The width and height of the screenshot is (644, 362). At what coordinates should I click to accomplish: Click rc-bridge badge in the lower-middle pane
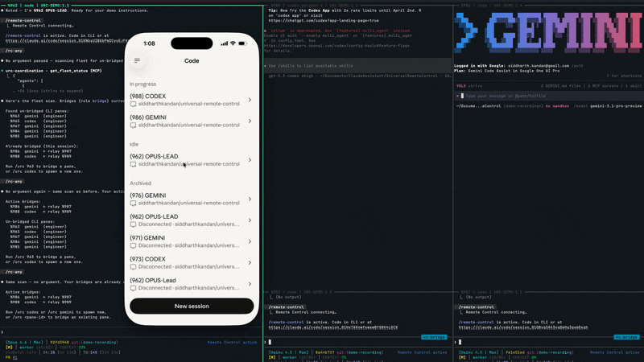(x=434, y=337)
